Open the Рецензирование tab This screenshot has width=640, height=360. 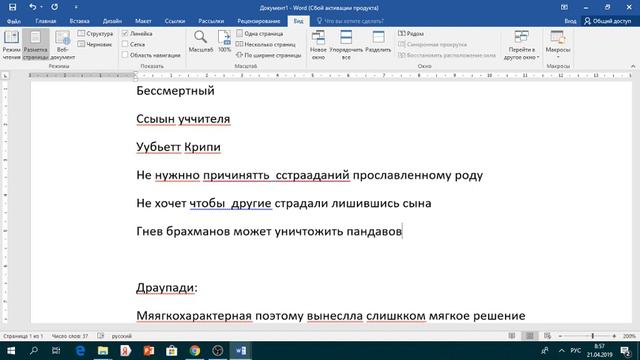click(259, 21)
